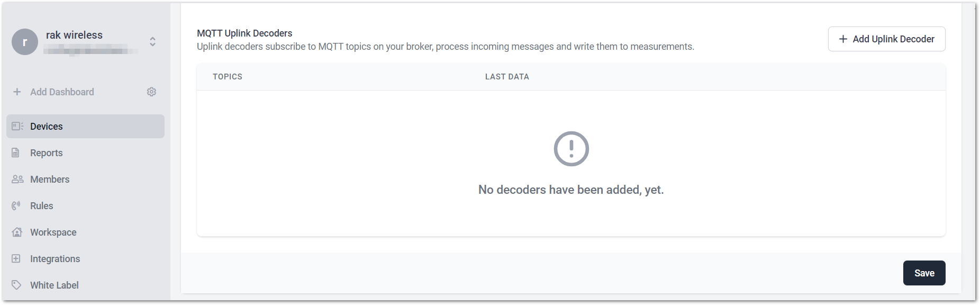Viewport: 980px width, 305px height.
Task: Expand the rak wireless workspace switcher arrows
Action: click(x=152, y=42)
